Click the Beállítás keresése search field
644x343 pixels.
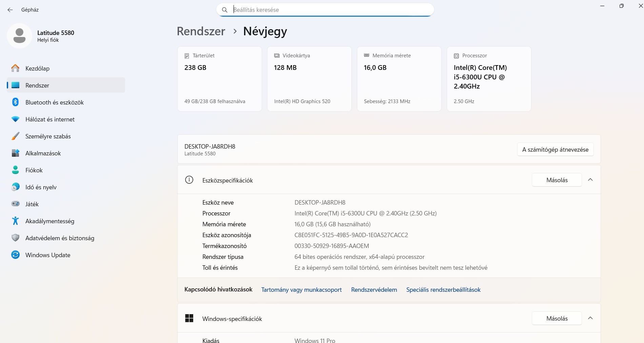click(x=325, y=10)
